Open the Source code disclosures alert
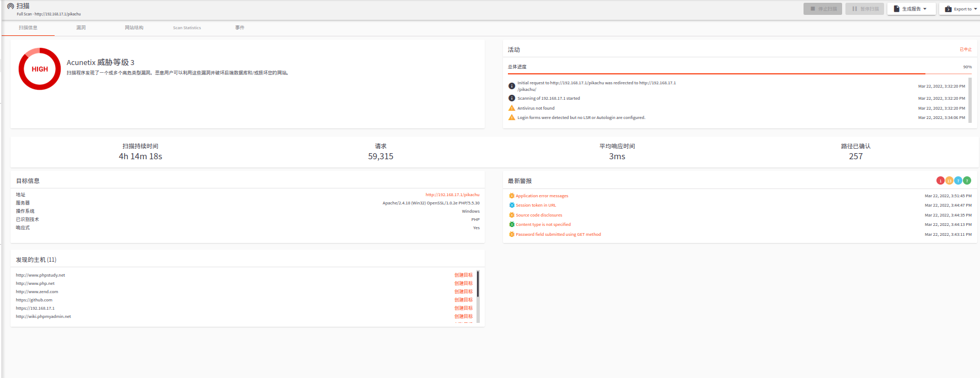This screenshot has height=378, width=980. click(x=539, y=215)
